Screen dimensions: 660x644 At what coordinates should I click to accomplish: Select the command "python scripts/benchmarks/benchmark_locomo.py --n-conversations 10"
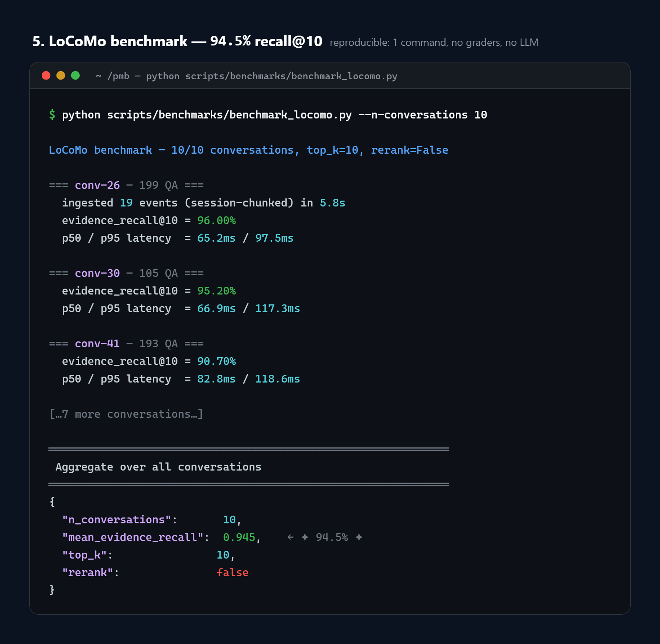[274, 115]
